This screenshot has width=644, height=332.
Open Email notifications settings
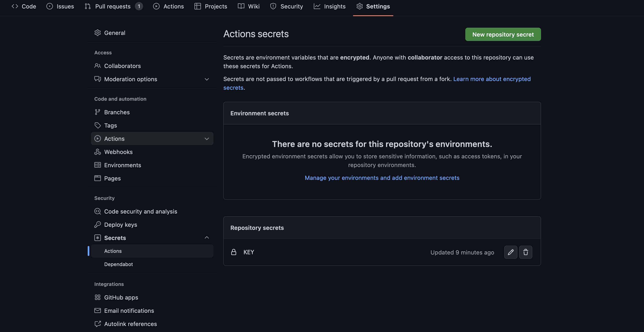pyautogui.click(x=152, y=311)
